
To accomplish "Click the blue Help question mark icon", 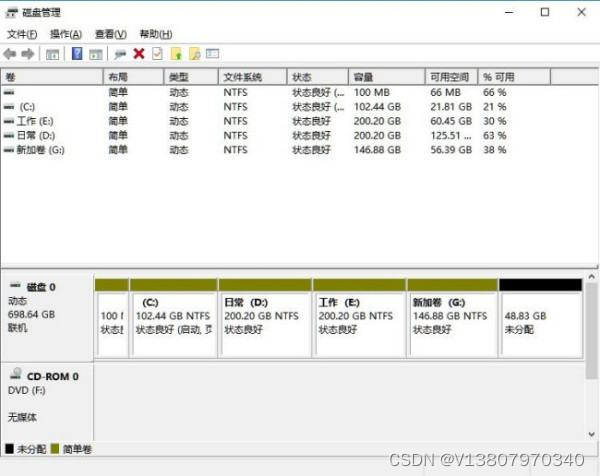I will tap(77, 54).
